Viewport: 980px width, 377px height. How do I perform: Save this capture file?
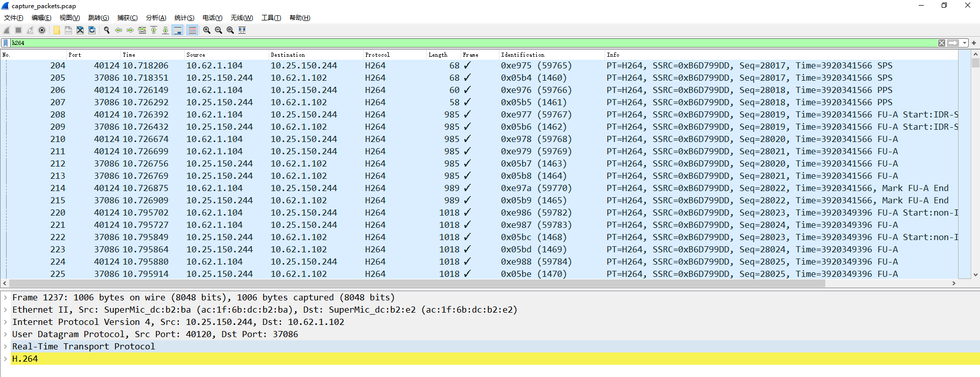point(68,30)
